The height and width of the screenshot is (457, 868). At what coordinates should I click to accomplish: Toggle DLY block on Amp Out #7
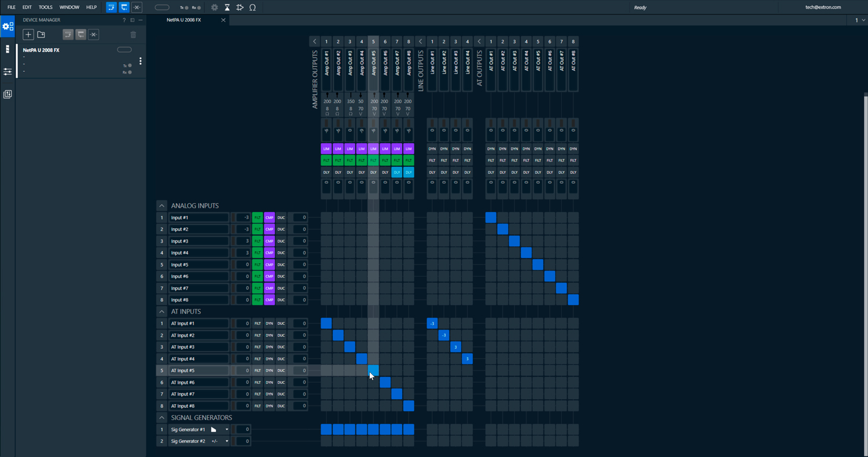397,172
